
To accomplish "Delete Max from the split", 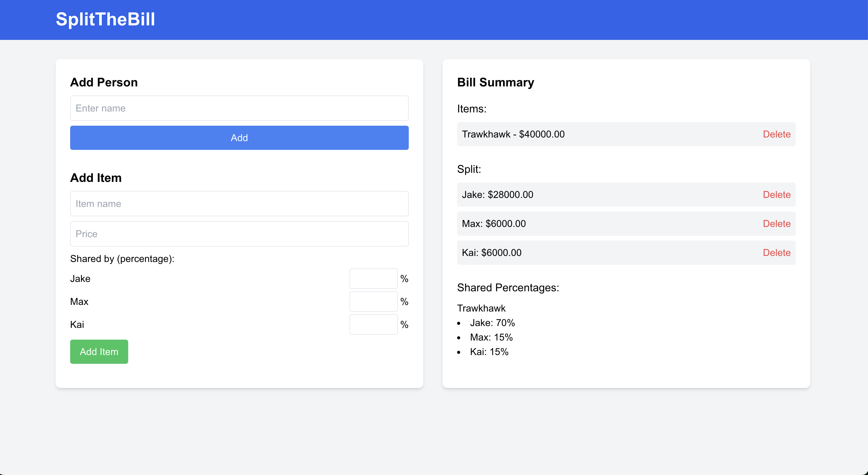I will point(776,224).
